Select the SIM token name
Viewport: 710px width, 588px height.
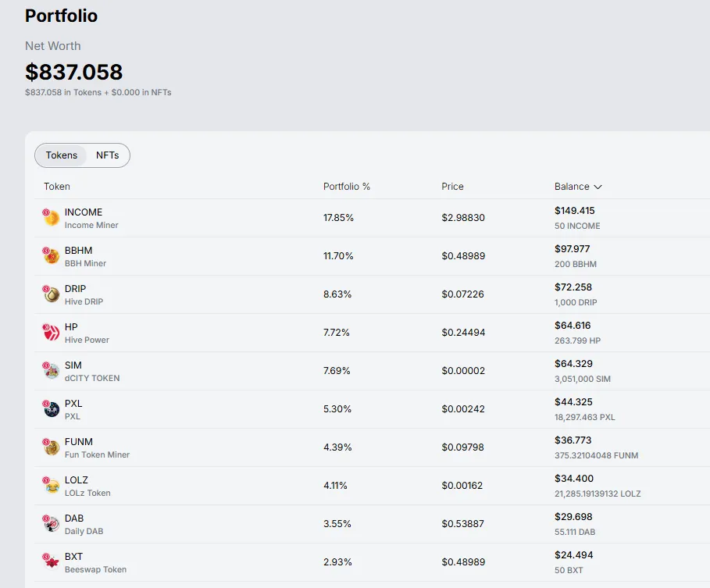coord(73,365)
